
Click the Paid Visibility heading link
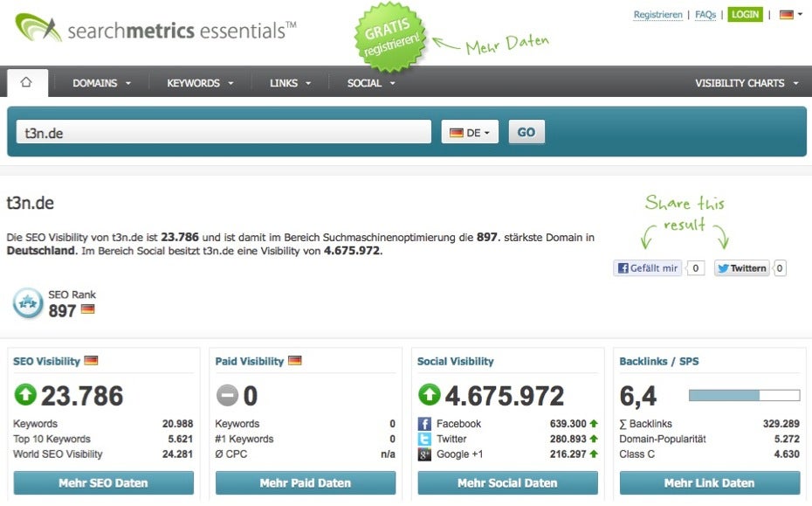click(250, 361)
